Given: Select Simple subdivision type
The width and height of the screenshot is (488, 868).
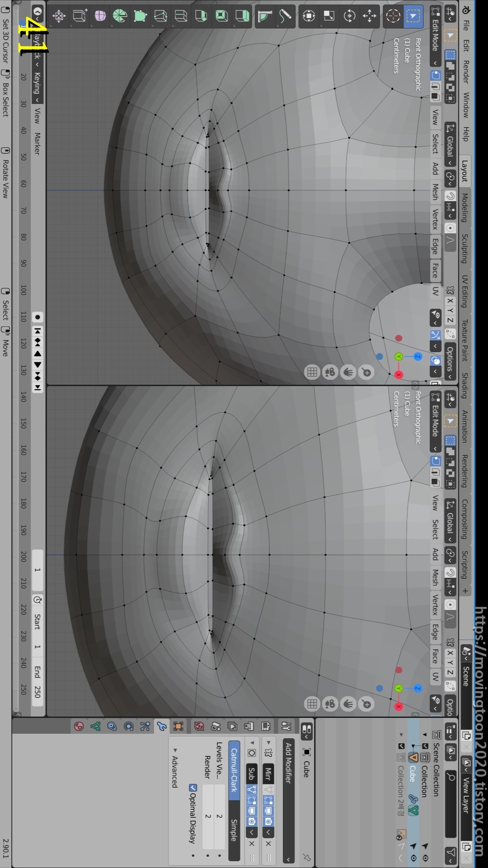Looking at the screenshot, I should [234, 830].
